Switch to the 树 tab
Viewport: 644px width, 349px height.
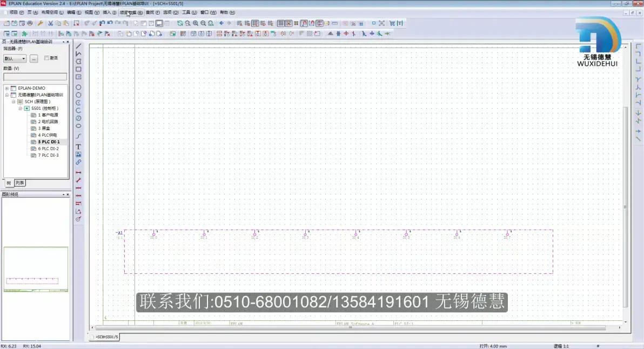tap(9, 183)
